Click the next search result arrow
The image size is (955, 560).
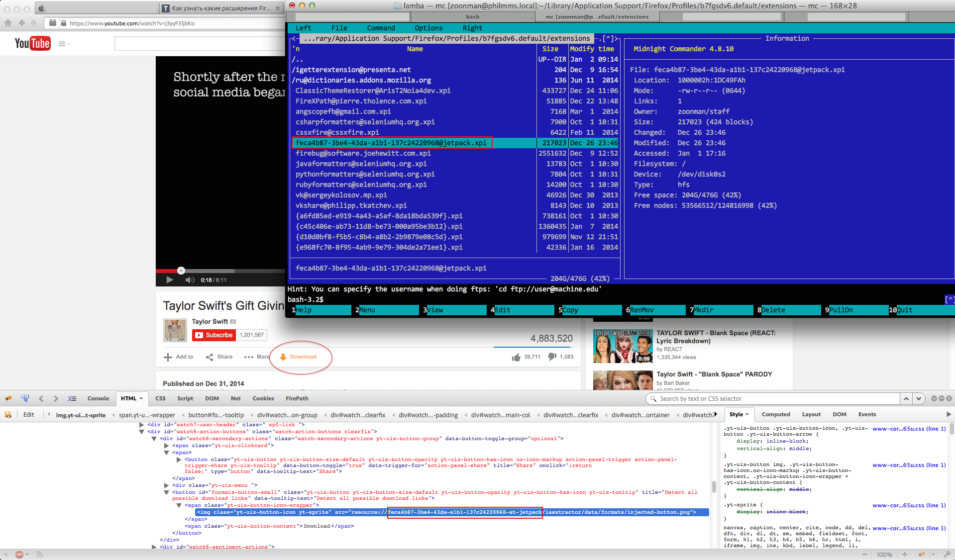[x=919, y=399]
